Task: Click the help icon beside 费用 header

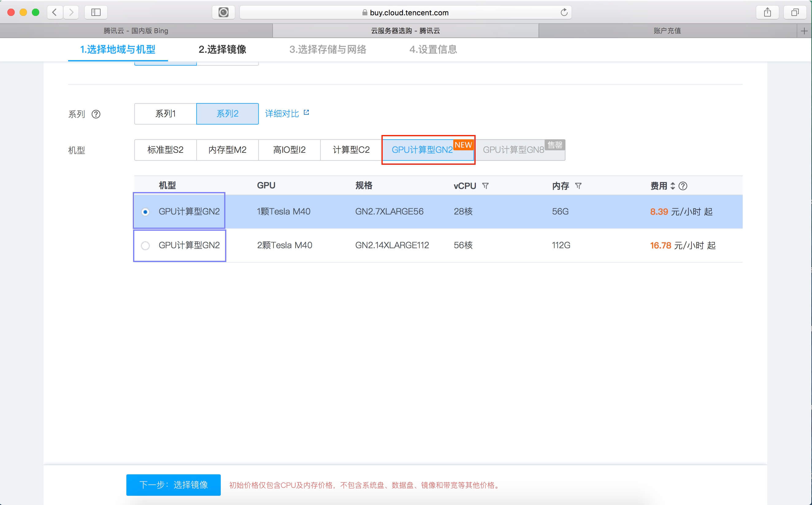Action: click(683, 186)
